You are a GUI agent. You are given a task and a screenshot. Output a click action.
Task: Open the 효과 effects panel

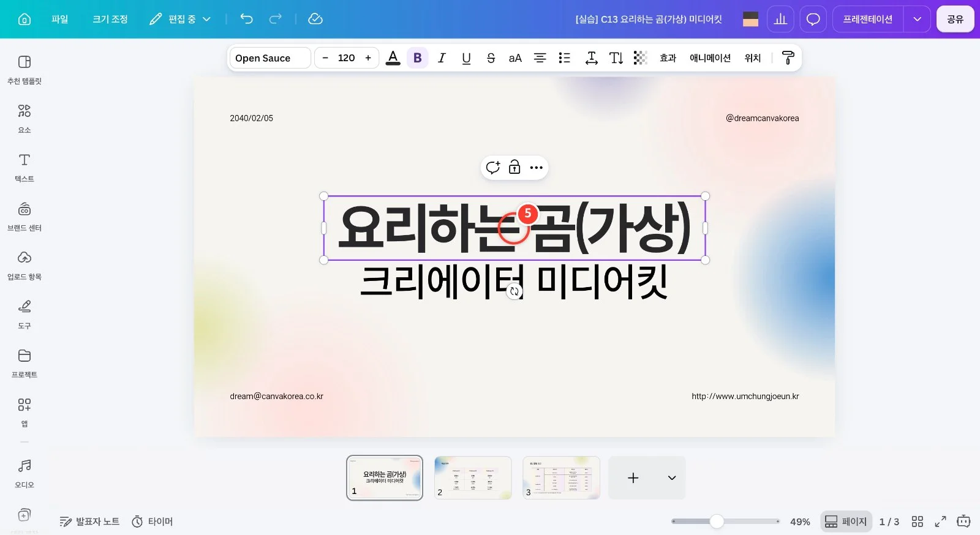[668, 58]
